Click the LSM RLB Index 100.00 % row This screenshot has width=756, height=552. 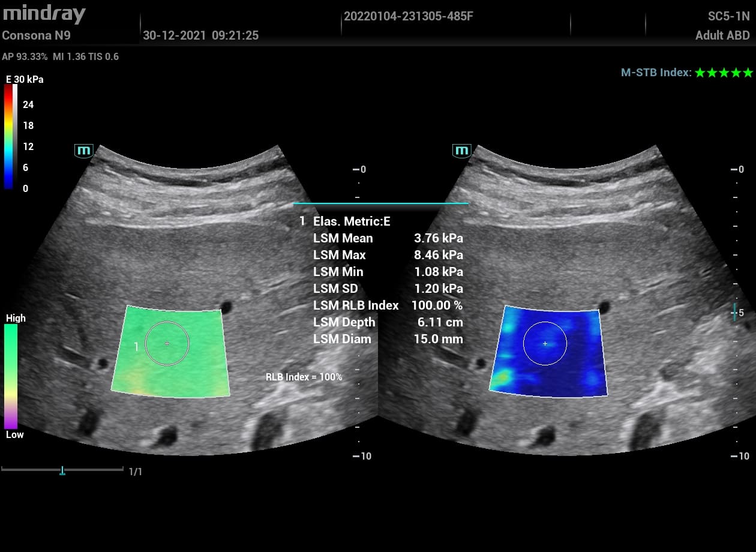[388, 305]
